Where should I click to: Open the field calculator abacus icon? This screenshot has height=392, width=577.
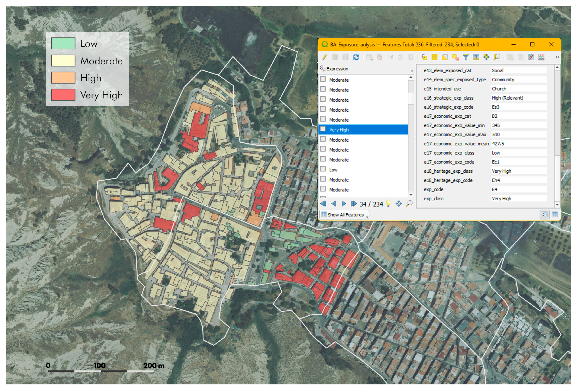(x=541, y=57)
